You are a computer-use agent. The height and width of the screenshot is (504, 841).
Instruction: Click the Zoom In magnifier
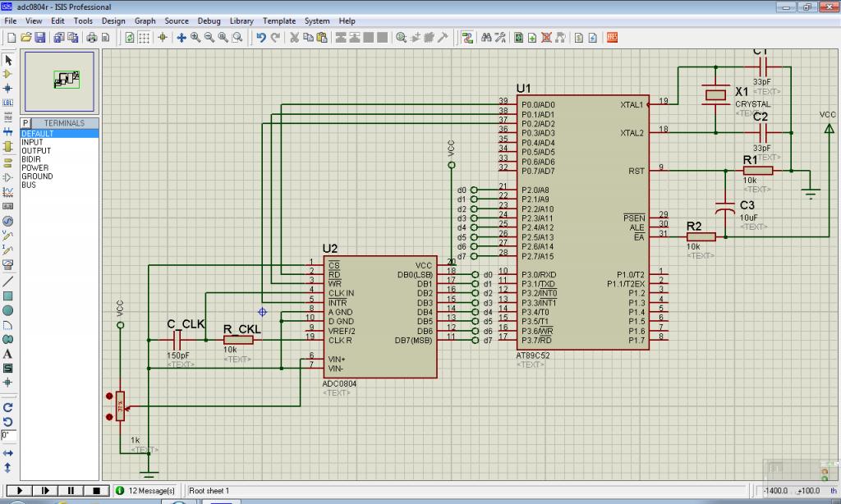195,38
